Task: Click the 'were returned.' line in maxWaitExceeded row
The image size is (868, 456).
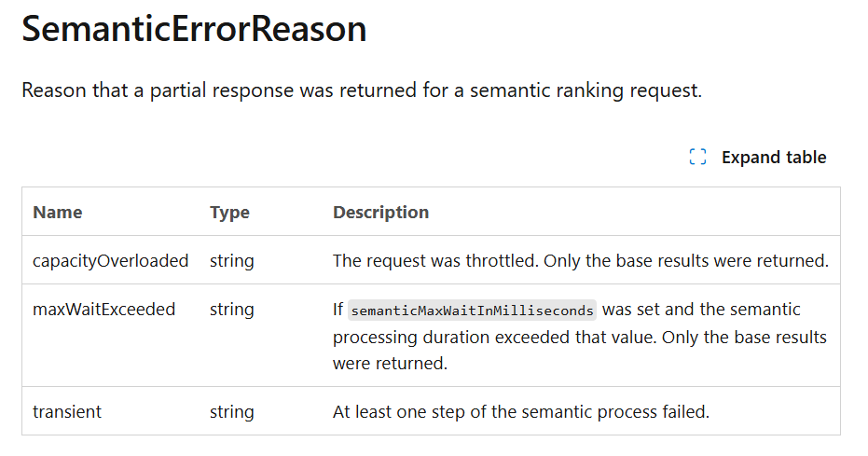Action: point(390,364)
